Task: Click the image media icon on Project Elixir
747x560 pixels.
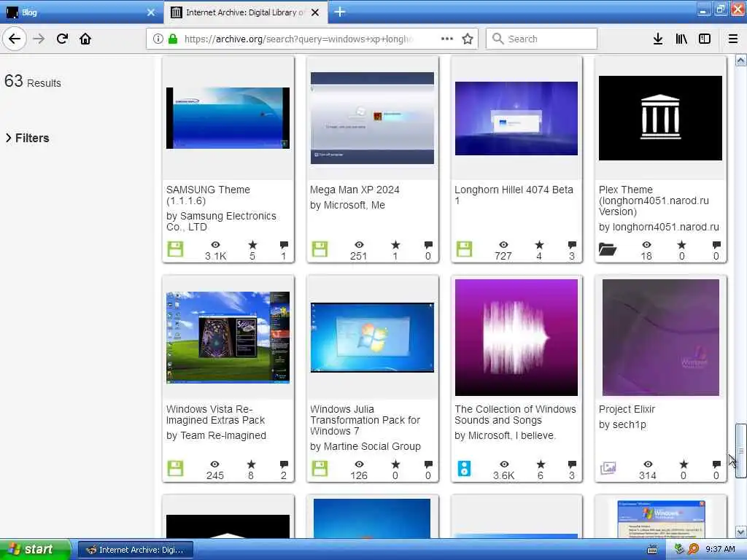Action: point(608,469)
